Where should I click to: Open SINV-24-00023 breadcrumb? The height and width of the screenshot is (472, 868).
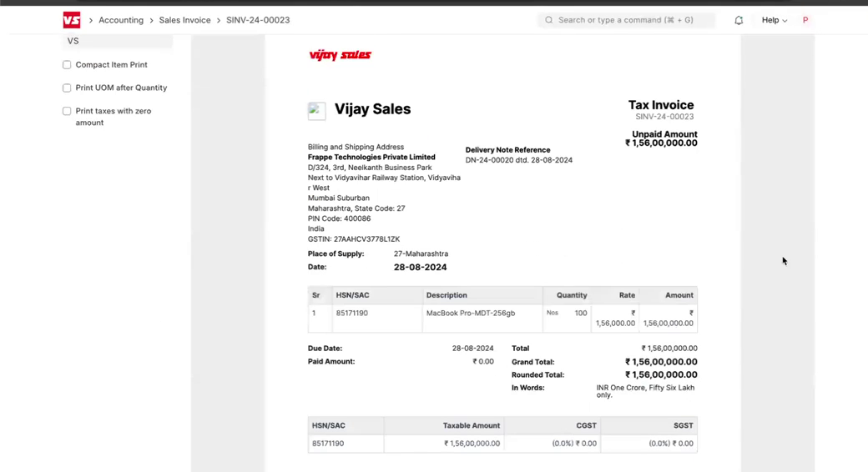click(x=258, y=20)
